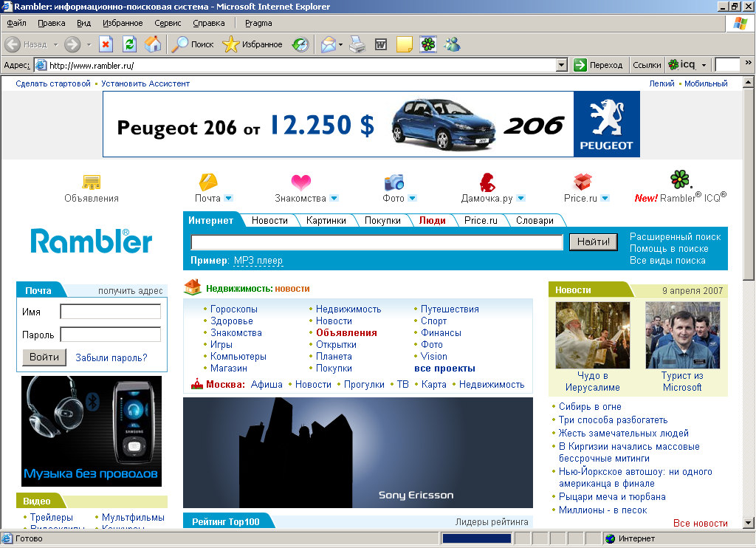Switch to the Картинки search tab
This screenshot has height=548, width=756.
(326, 220)
